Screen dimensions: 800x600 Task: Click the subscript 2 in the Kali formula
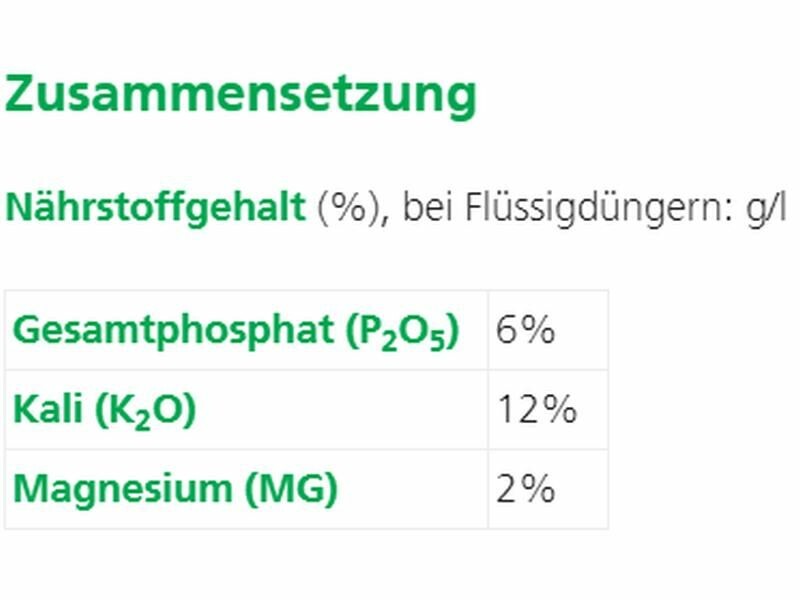142,418
